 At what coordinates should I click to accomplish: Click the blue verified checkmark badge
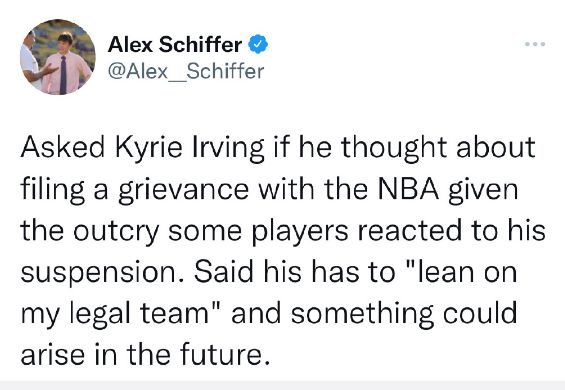click(x=258, y=44)
